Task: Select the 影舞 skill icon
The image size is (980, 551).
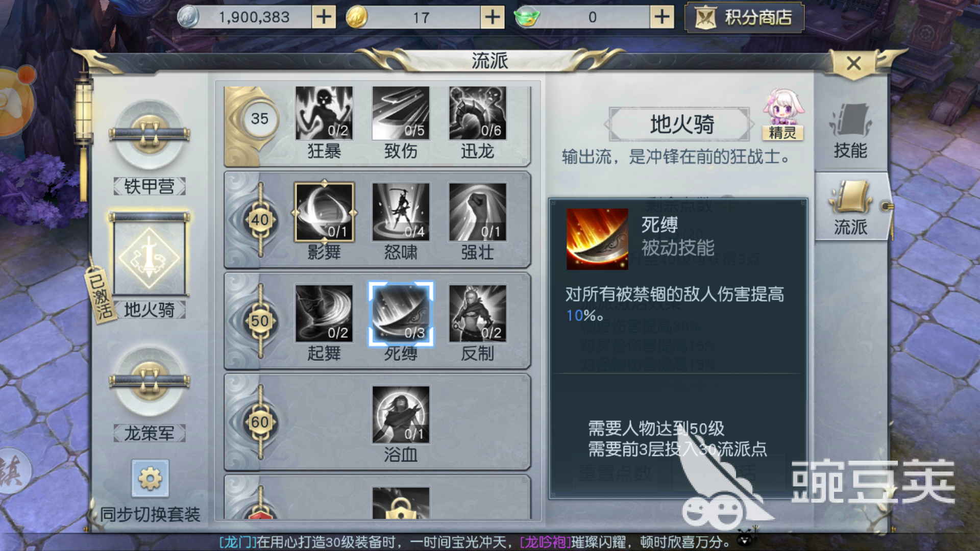Action: [324, 212]
